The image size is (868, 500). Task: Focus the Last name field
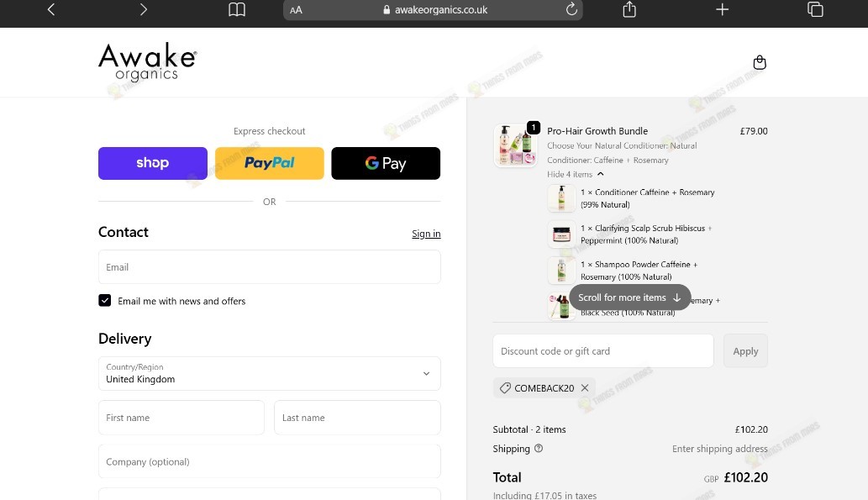click(x=358, y=418)
